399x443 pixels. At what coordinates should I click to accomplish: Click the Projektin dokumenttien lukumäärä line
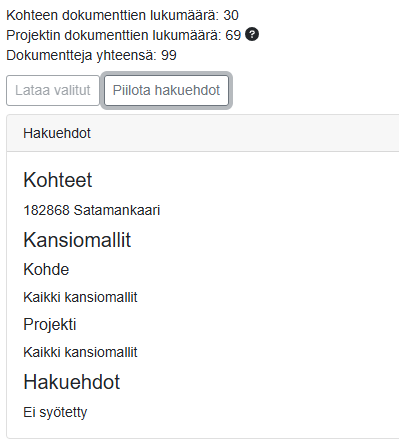(x=123, y=35)
